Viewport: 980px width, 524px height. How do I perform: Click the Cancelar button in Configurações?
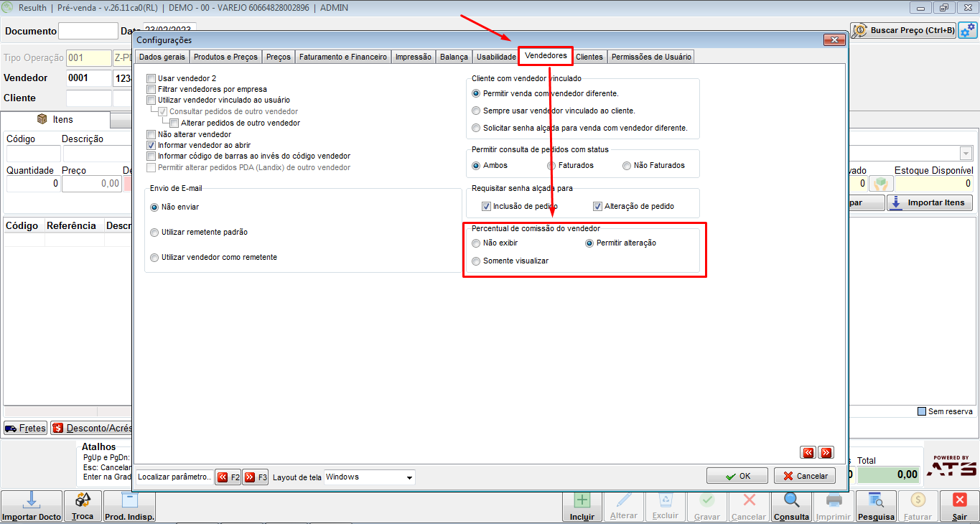pos(804,476)
